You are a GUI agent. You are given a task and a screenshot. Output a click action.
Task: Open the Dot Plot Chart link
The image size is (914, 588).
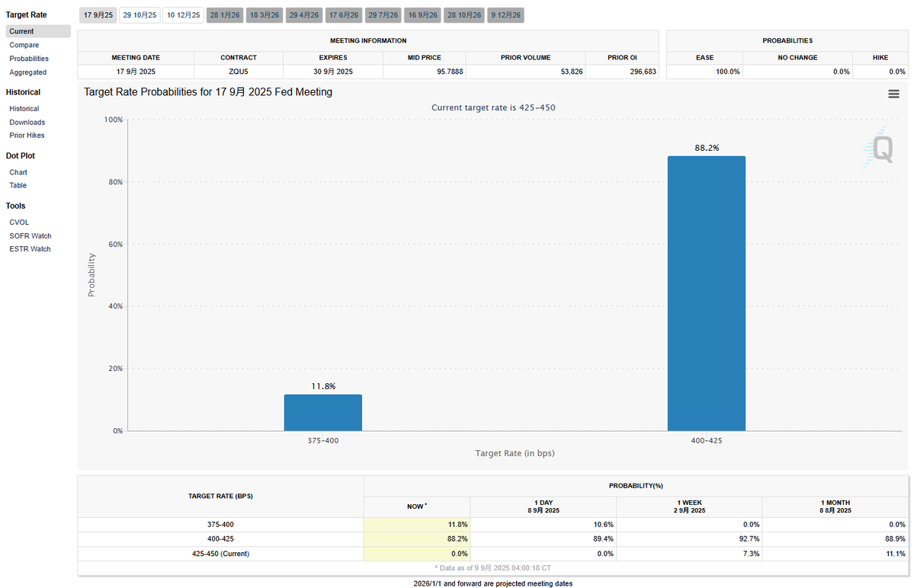click(x=18, y=172)
